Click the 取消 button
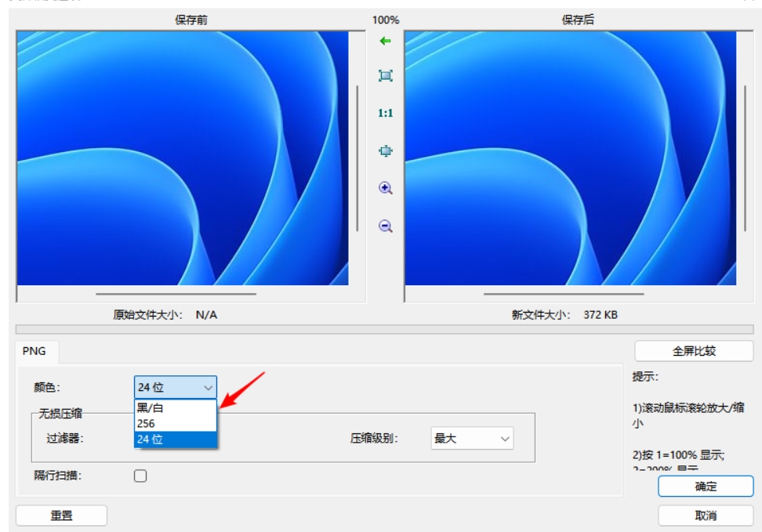The height and width of the screenshot is (532, 762). tap(706, 516)
